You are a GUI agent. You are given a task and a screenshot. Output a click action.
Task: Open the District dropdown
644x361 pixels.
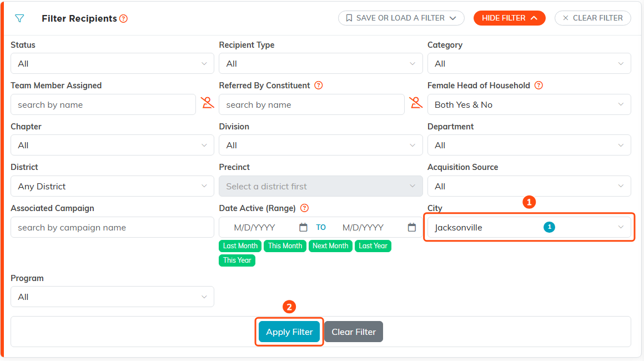pos(112,187)
